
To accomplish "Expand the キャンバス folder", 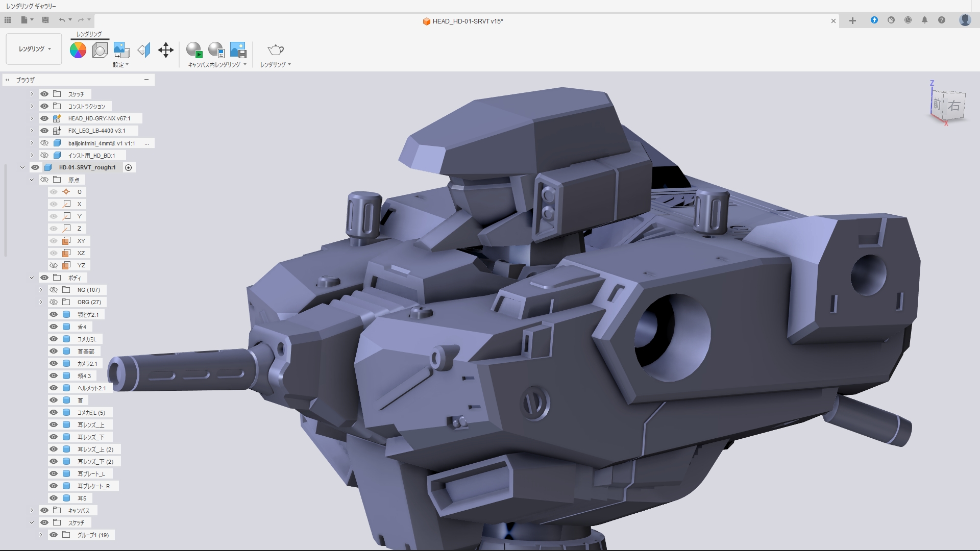I will pyautogui.click(x=32, y=510).
